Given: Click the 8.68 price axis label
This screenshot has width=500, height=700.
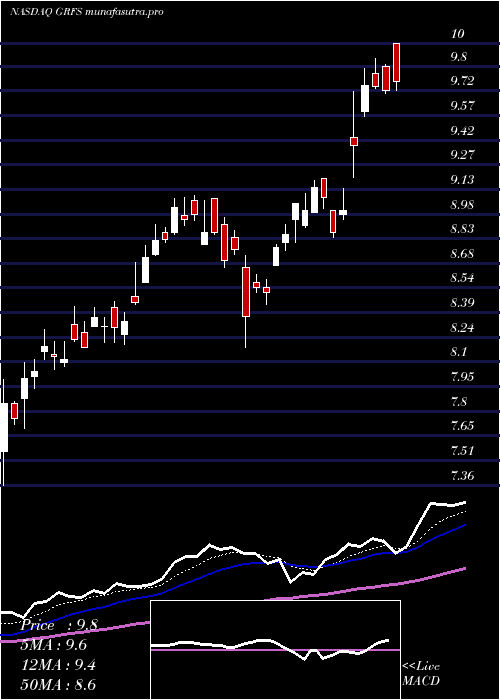Looking at the screenshot, I should click(462, 254).
